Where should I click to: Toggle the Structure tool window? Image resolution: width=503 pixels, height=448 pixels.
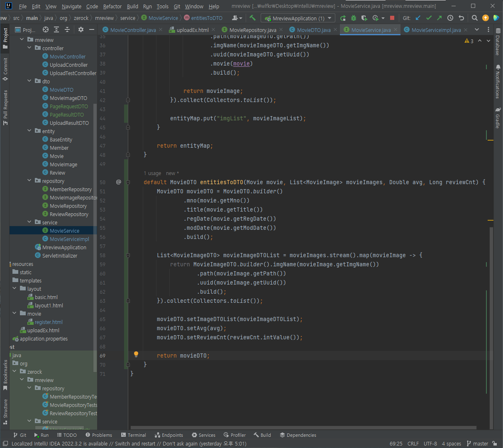(5, 412)
